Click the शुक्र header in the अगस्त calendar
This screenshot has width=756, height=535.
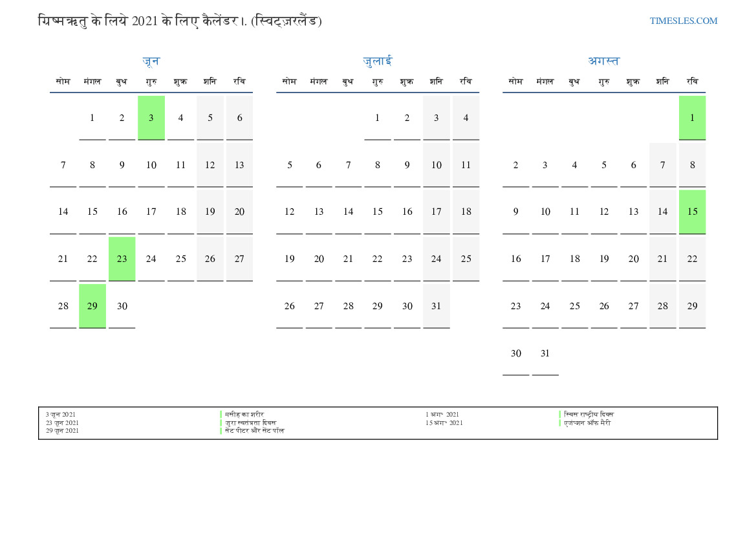[634, 82]
